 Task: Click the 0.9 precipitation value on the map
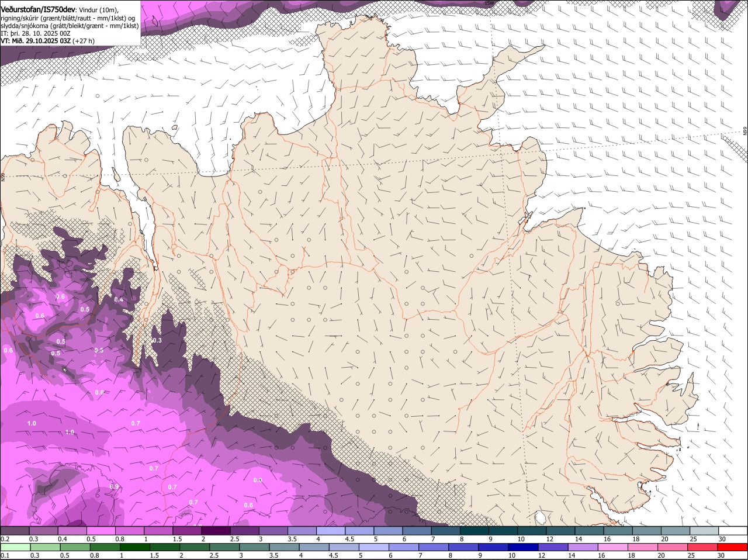click(x=114, y=486)
